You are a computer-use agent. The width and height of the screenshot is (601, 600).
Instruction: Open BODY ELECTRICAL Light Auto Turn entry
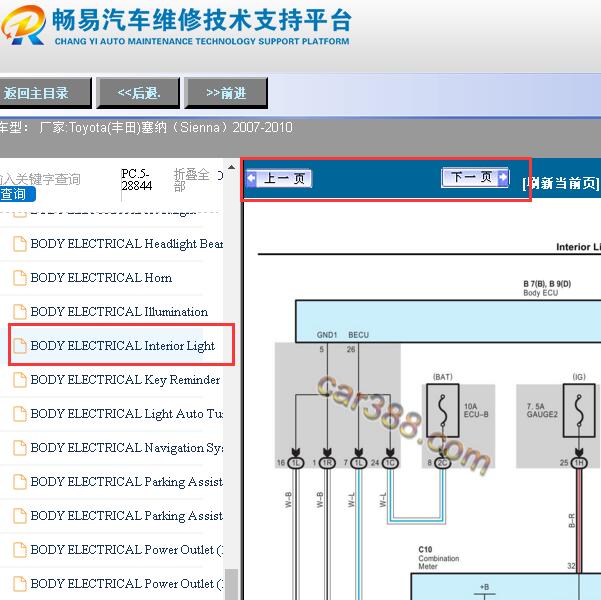[126, 414]
